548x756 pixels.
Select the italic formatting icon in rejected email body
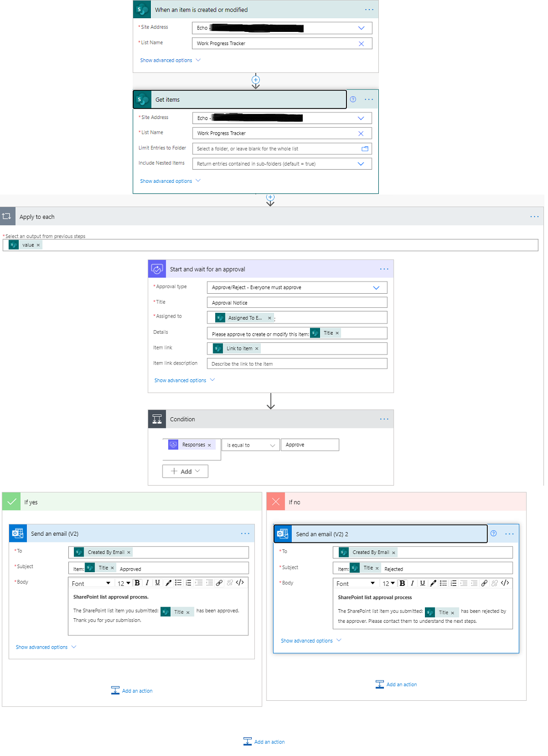coord(412,583)
